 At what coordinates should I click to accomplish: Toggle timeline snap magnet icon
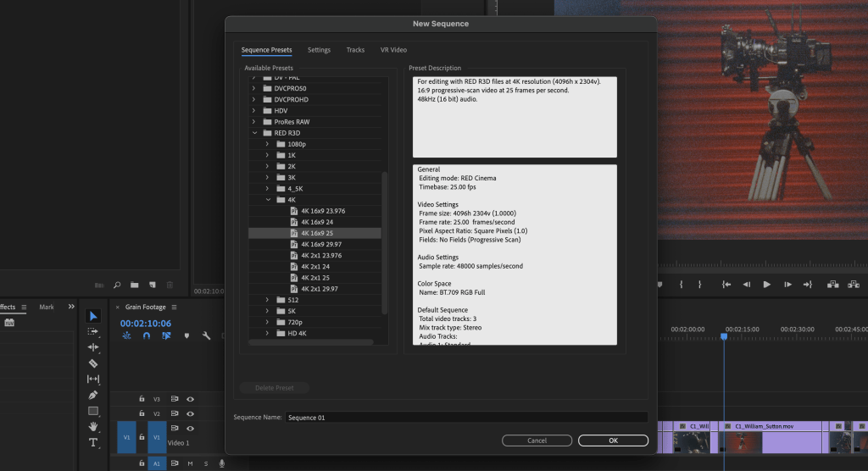(146, 335)
